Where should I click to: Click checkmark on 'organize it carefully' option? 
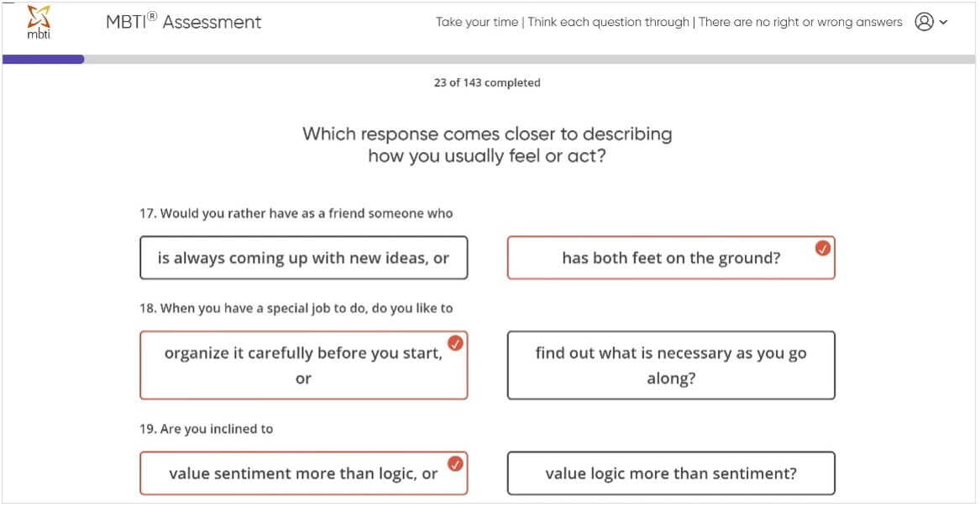pyautogui.click(x=456, y=343)
